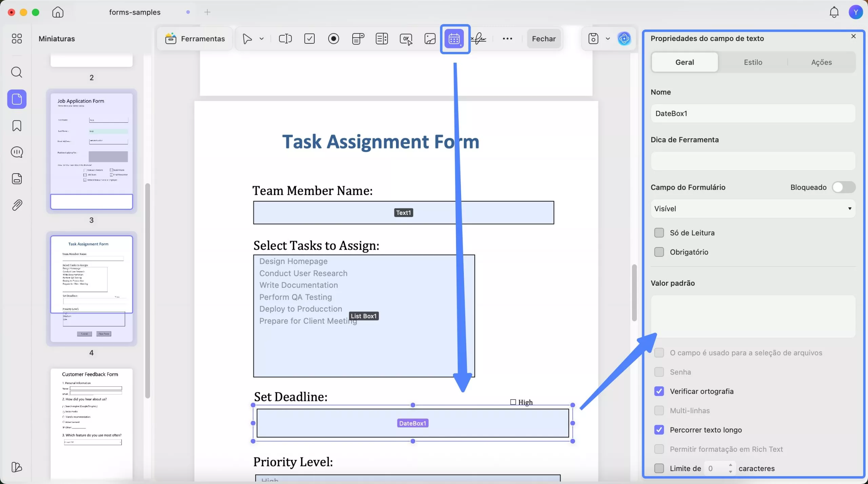Viewport: 868px width, 484px height.
Task: Open the search tool in the sidebar
Action: (x=17, y=72)
